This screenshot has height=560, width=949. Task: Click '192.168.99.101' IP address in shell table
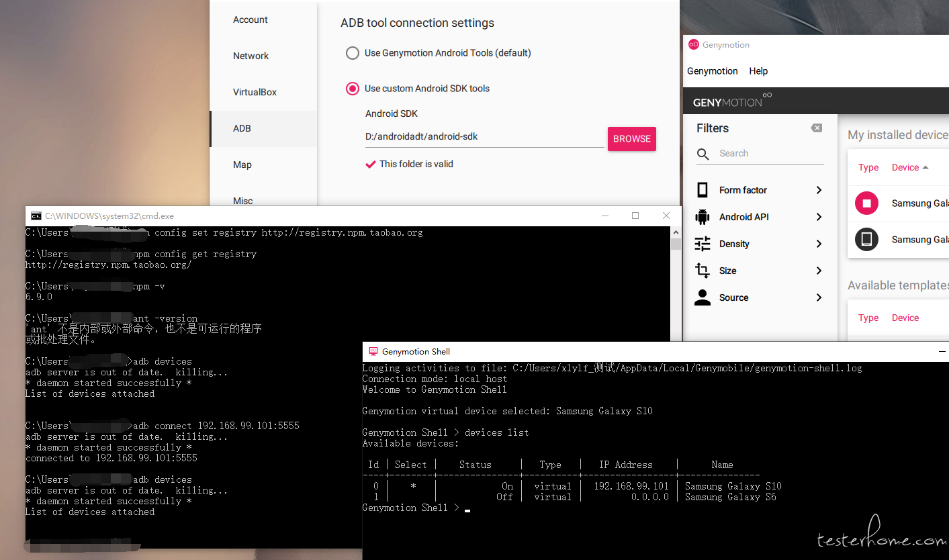tap(631, 486)
